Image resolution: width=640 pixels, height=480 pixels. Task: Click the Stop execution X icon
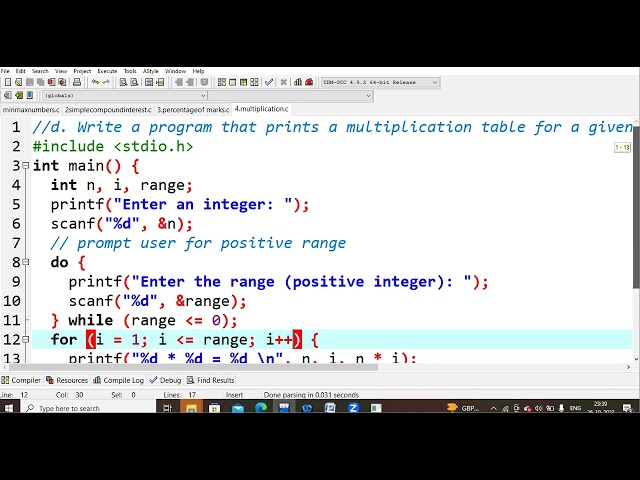click(283, 82)
